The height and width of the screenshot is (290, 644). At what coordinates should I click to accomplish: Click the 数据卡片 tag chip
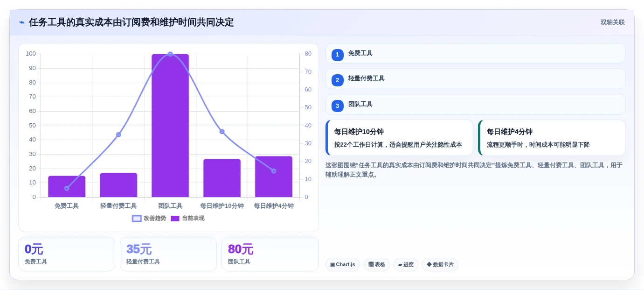click(440, 264)
